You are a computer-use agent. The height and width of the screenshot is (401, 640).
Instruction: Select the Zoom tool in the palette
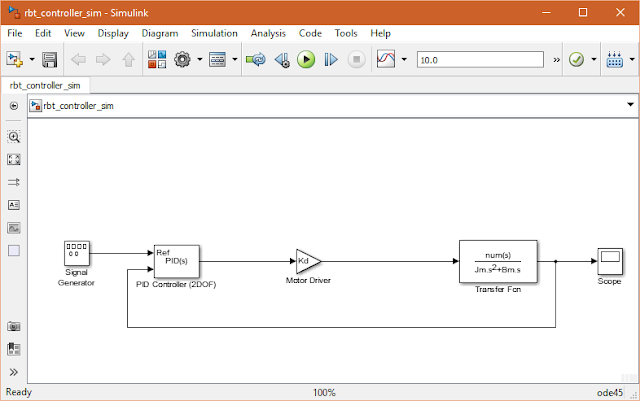tap(14, 137)
